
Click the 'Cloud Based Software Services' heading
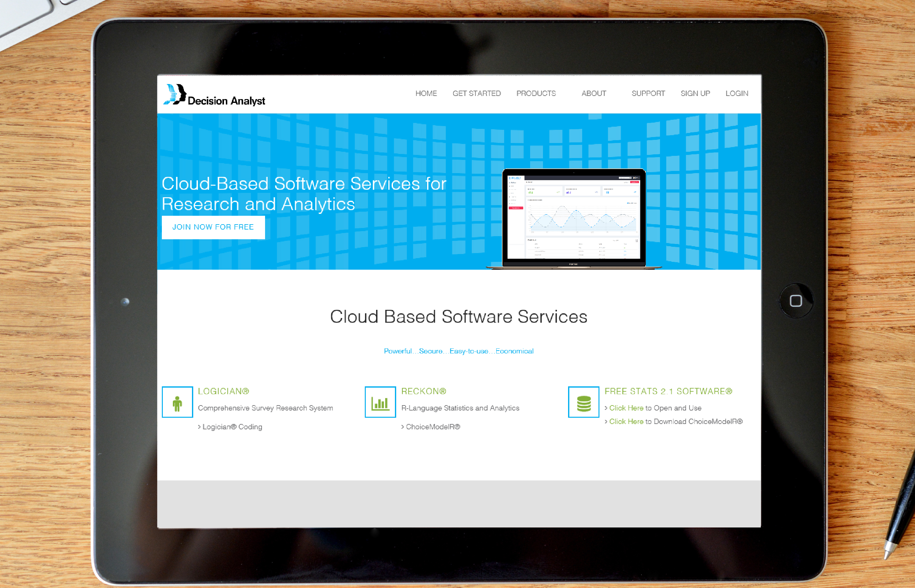point(459,317)
